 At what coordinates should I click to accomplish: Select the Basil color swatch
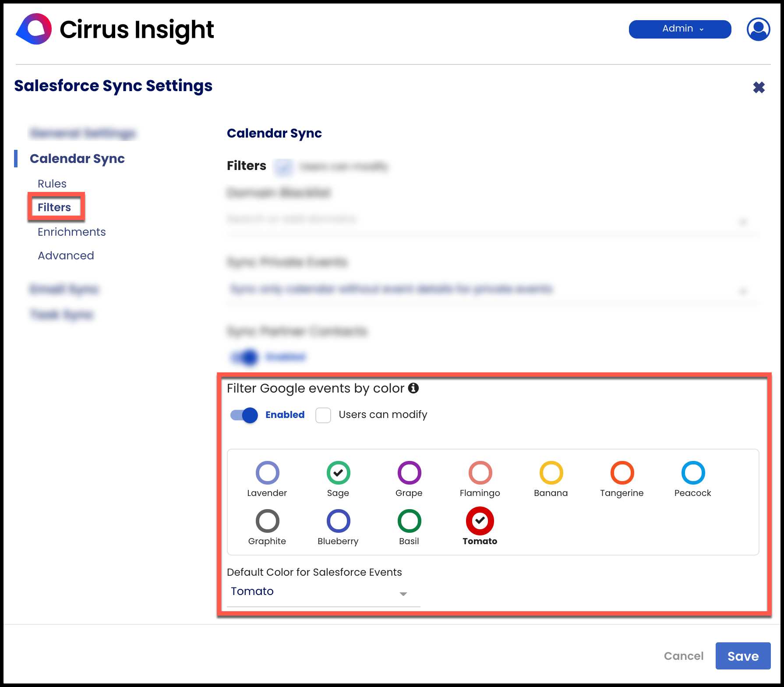tap(409, 521)
